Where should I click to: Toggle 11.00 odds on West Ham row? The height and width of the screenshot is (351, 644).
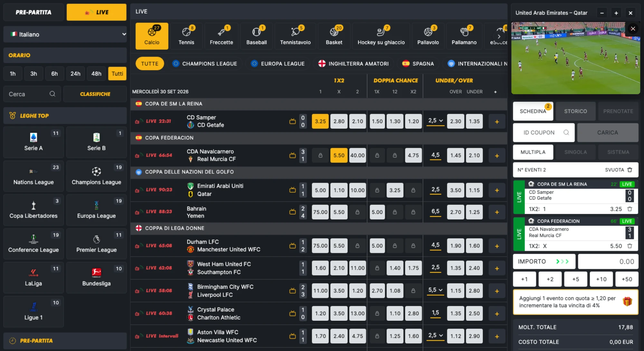(357, 268)
